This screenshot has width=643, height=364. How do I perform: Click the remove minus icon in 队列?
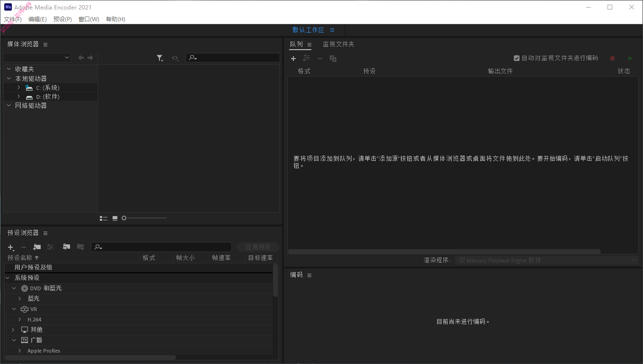point(320,59)
